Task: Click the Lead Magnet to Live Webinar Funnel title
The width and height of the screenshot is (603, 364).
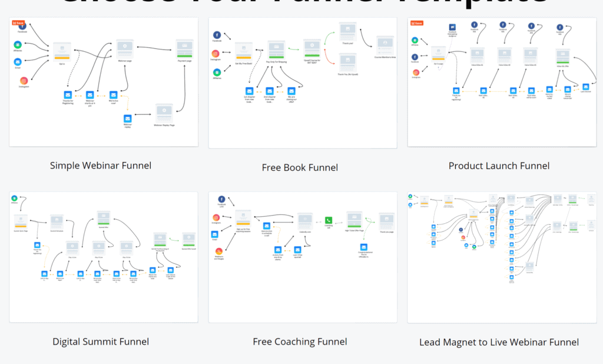Action: [x=499, y=342]
